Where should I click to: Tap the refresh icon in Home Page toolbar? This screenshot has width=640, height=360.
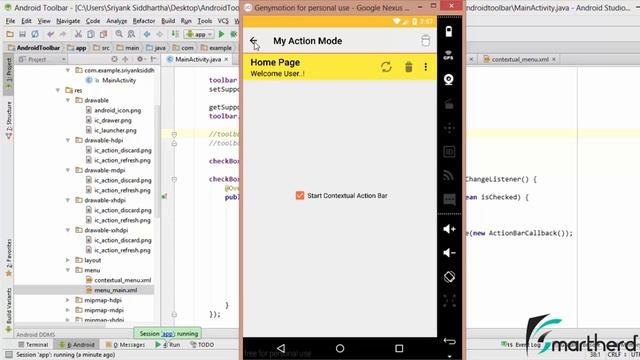386,67
